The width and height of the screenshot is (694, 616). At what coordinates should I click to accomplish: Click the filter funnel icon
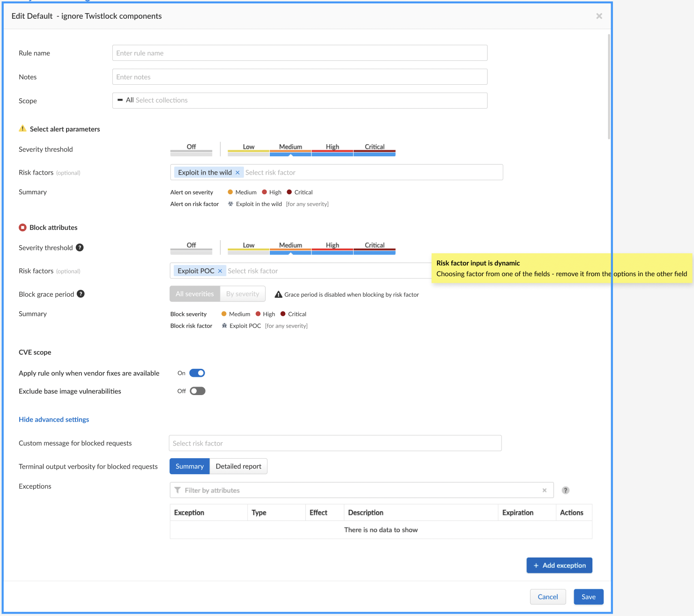point(177,490)
